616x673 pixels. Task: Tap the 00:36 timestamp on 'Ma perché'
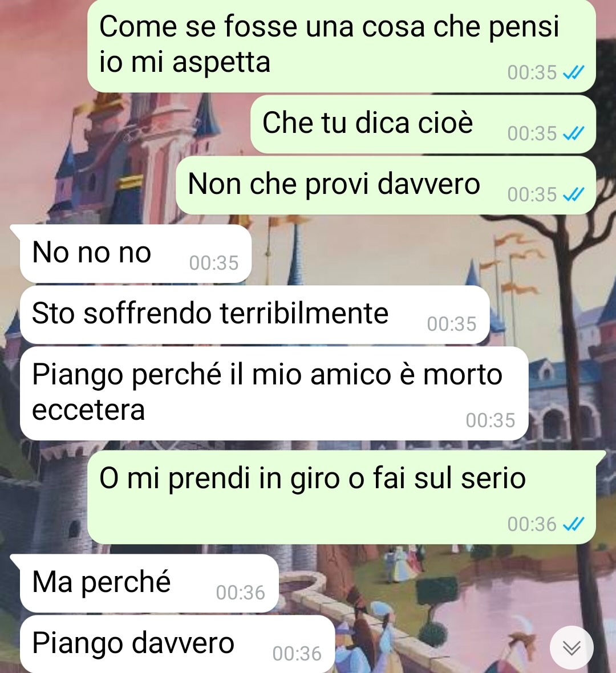(240, 593)
